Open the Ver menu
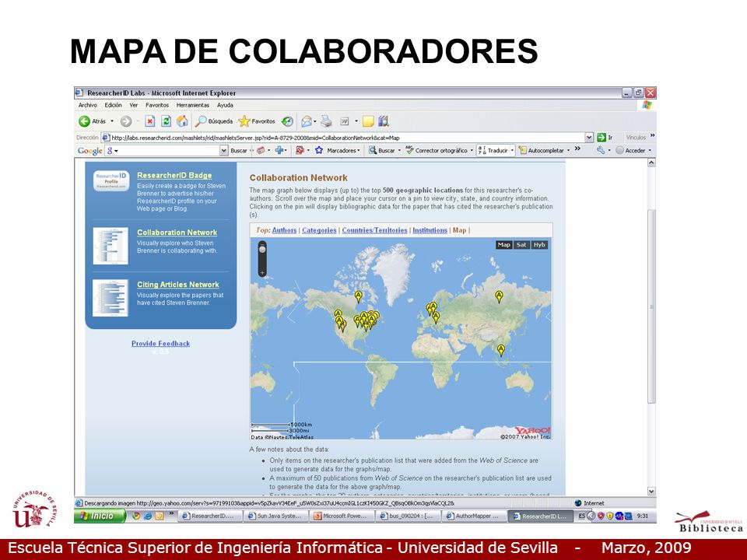The image size is (747, 560). (x=134, y=105)
